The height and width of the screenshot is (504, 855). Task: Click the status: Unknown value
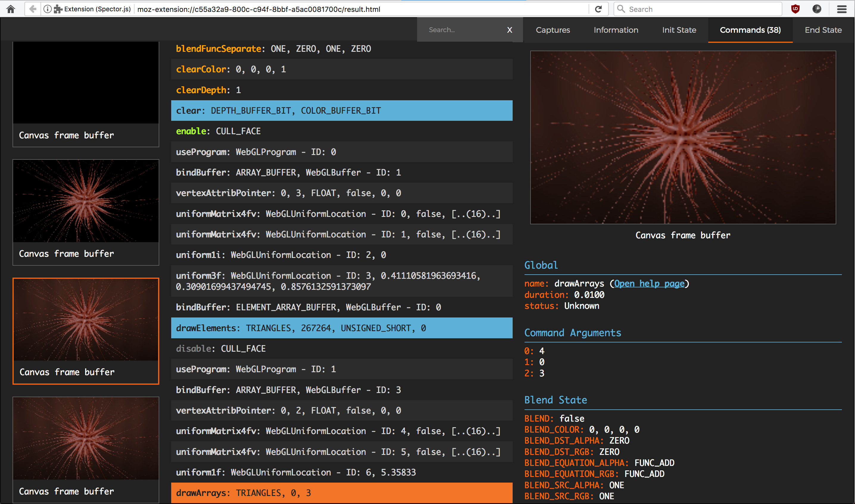(x=562, y=306)
